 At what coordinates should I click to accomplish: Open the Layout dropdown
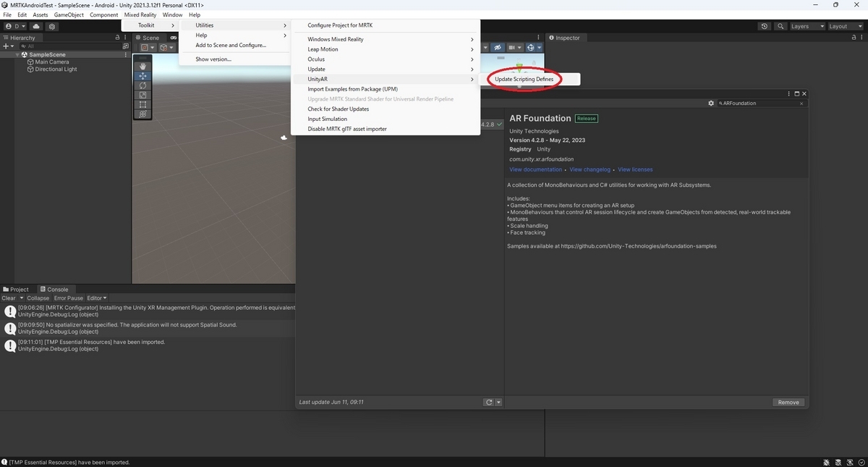[845, 26]
